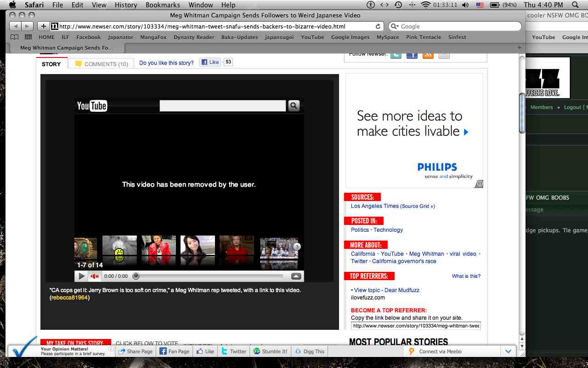Click the YouTube search magnifier button
Viewport: 588px width, 368px height.
(294, 106)
